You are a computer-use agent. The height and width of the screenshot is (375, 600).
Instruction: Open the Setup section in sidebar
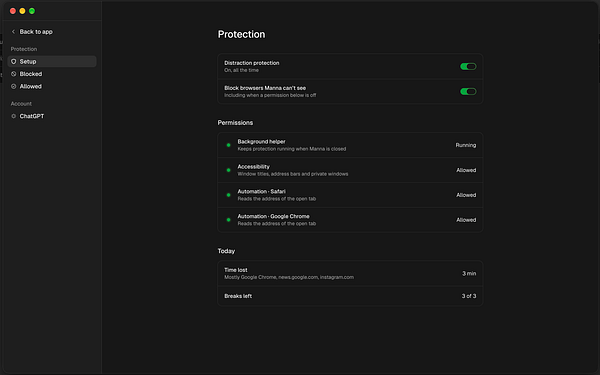[52, 62]
